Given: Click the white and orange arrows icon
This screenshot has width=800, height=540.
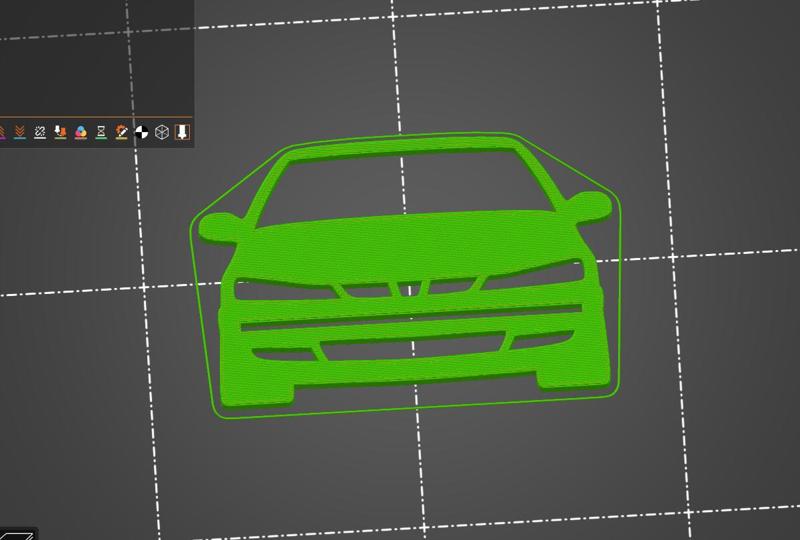Looking at the screenshot, I should [60, 132].
